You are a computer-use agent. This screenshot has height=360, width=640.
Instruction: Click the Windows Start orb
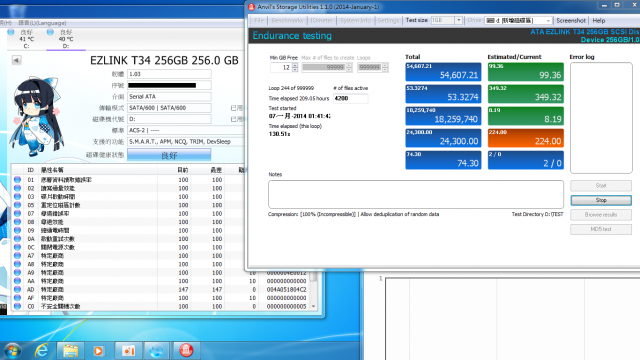coord(12,351)
